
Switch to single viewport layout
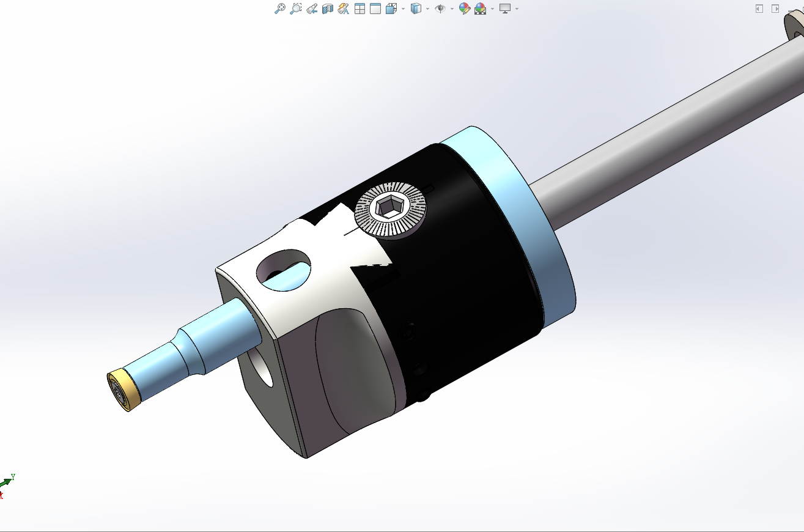click(x=375, y=9)
